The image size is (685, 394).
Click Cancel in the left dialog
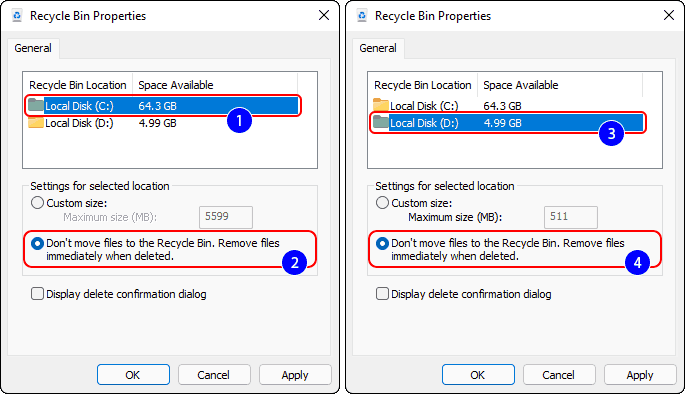click(214, 375)
